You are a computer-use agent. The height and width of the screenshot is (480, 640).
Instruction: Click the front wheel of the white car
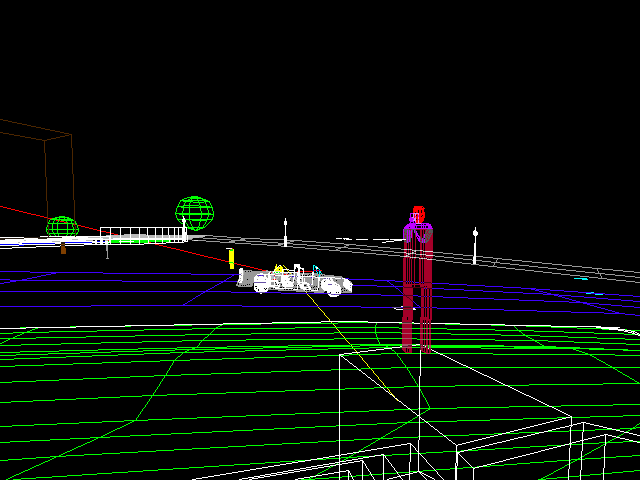262,286
